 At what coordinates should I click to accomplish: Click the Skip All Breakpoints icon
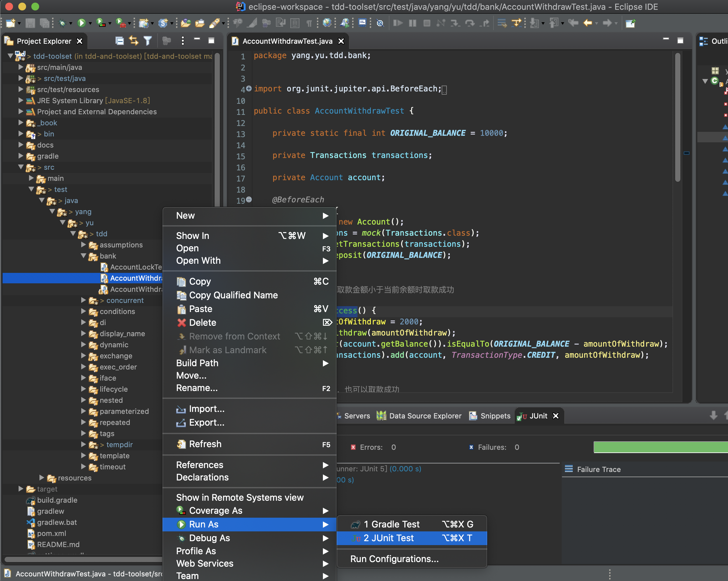(x=380, y=23)
